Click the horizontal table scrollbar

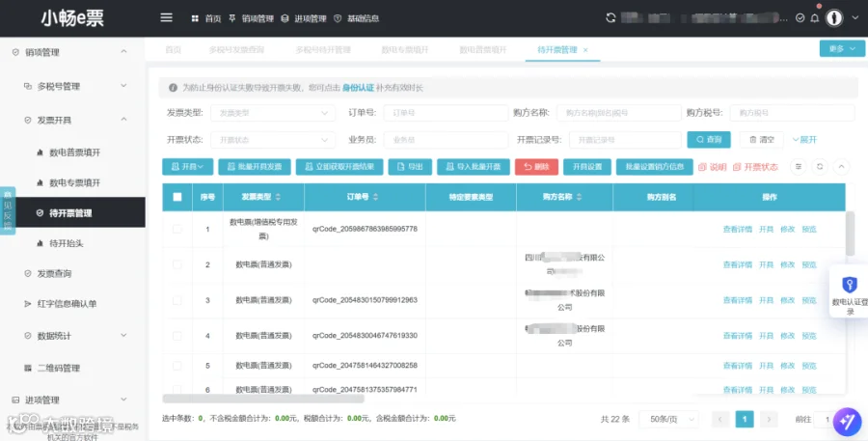(263, 399)
